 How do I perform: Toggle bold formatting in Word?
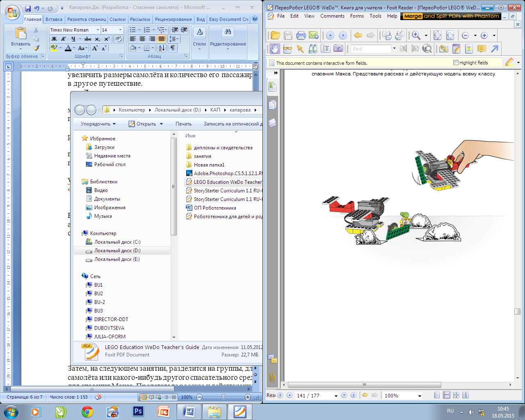tap(54, 39)
